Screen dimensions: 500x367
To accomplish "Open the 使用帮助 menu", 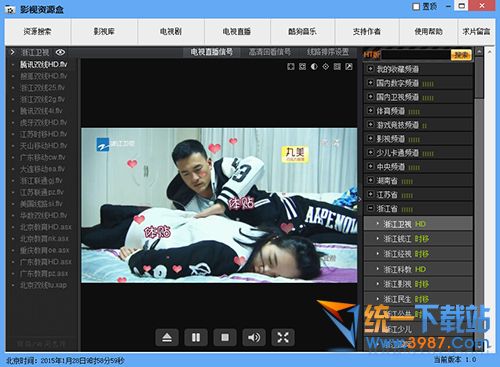I will tap(429, 32).
